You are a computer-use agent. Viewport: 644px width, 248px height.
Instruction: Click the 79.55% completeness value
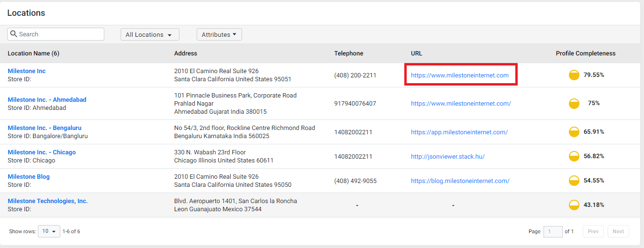pos(594,75)
